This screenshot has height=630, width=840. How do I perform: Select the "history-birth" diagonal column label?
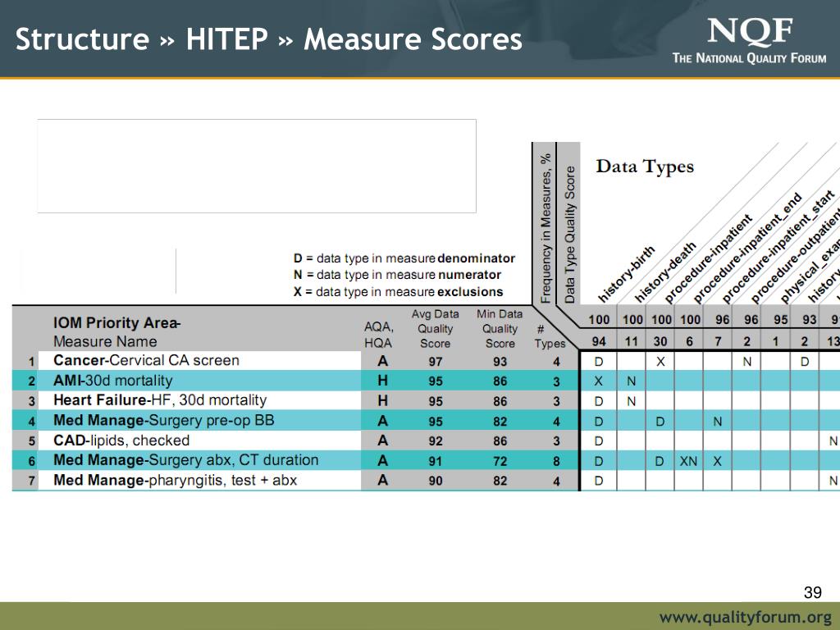626,274
